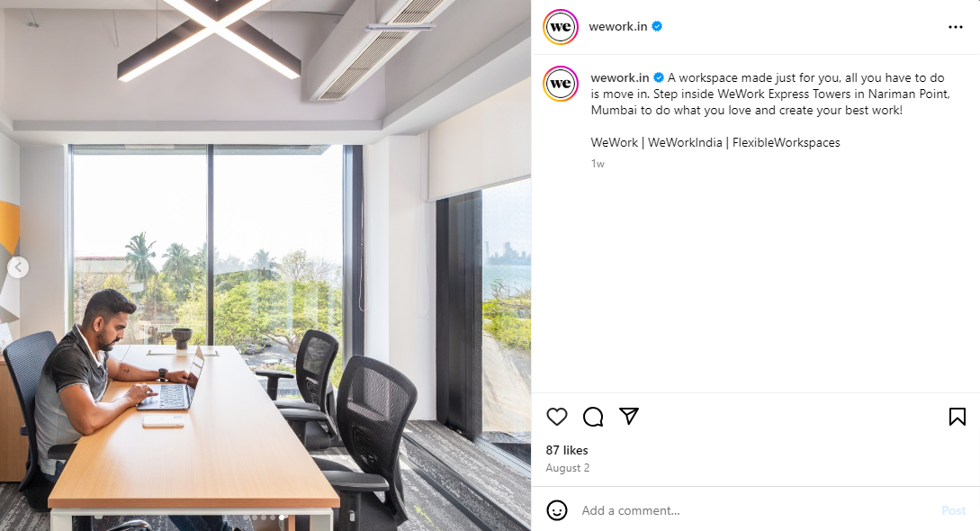Image resolution: width=980 pixels, height=531 pixels.
Task: Click the 1w timestamp under caption
Action: [x=598, y=164]
